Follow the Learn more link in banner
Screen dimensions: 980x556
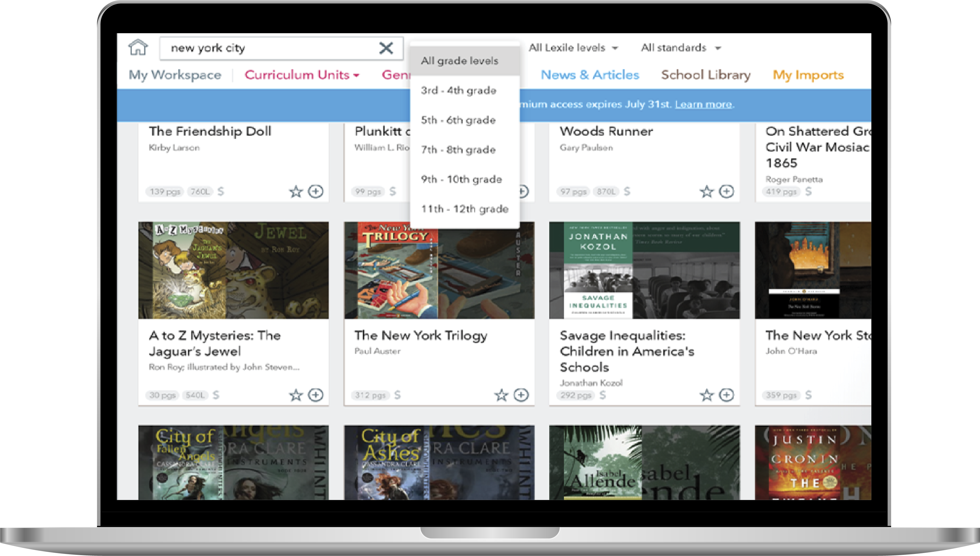704,104
